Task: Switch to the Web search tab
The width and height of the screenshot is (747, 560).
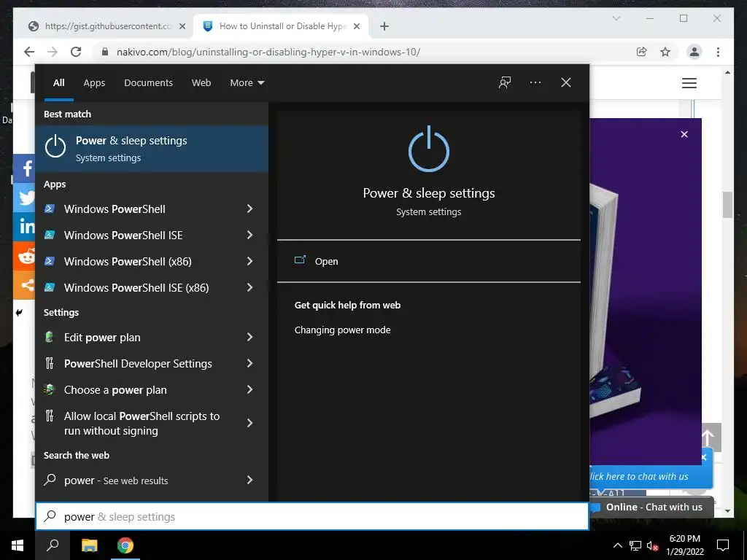Action: [201, 83]
